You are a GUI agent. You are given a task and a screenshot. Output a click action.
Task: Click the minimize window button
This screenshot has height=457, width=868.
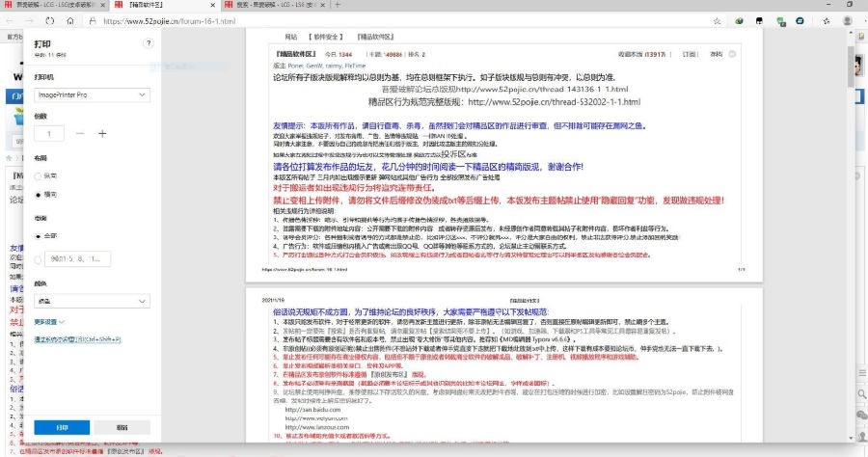828,5
